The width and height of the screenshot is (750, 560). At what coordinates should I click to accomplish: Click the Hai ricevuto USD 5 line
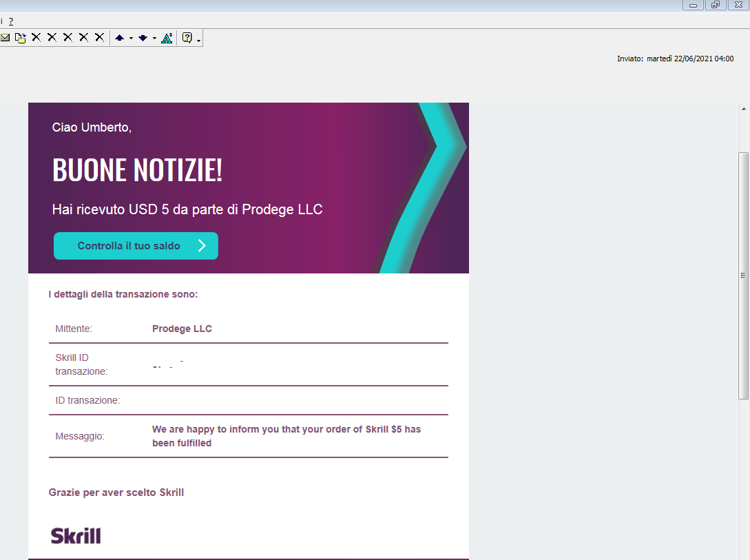click(187, 209)
